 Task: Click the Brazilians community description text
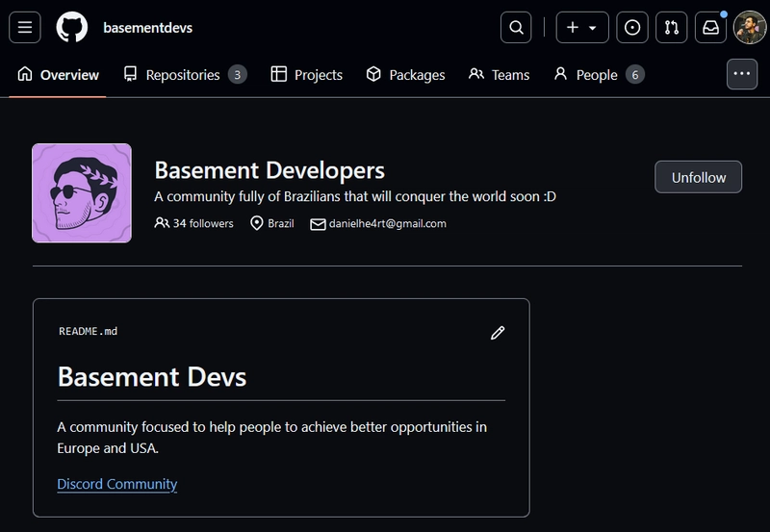pyautogui.click(x=355, y=196)
